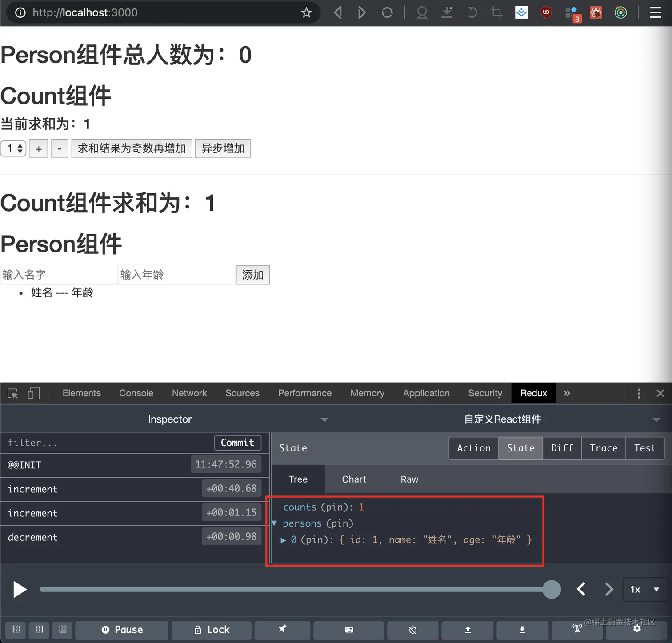Open the green Redux DevTools extension icon

pos(621,12)
